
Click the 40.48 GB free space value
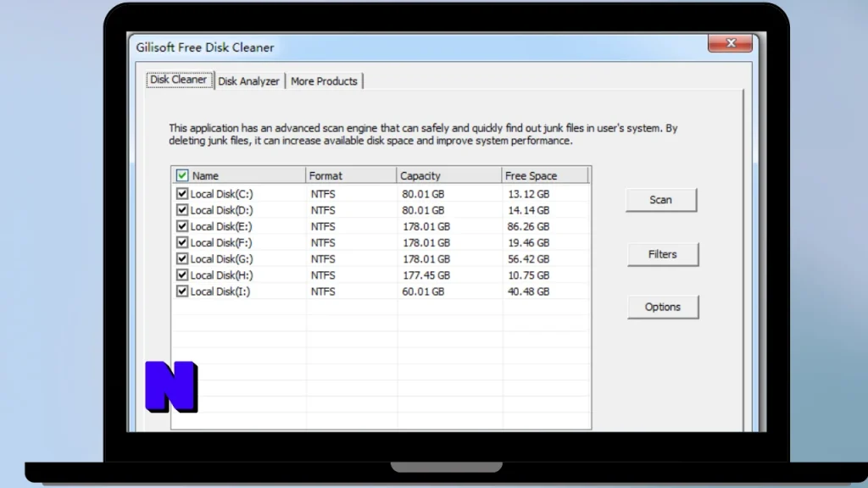click(529, 291)
